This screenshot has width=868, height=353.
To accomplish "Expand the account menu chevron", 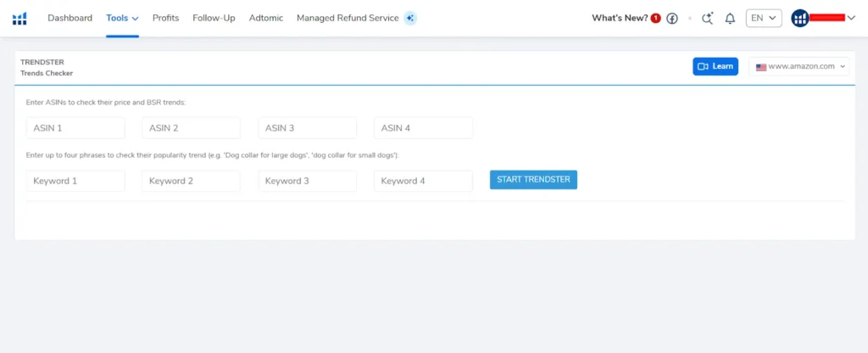I will [x=852, y=19].
